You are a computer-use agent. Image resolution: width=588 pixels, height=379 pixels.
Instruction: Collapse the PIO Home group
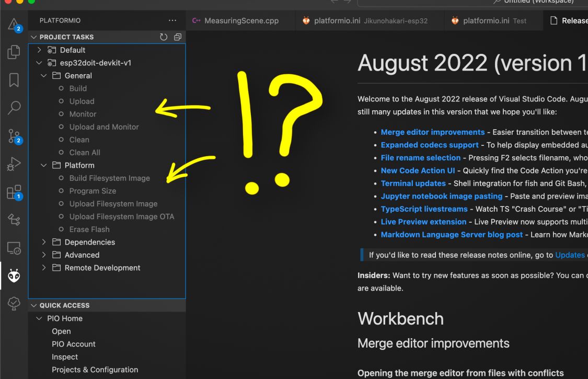(39, 318)
